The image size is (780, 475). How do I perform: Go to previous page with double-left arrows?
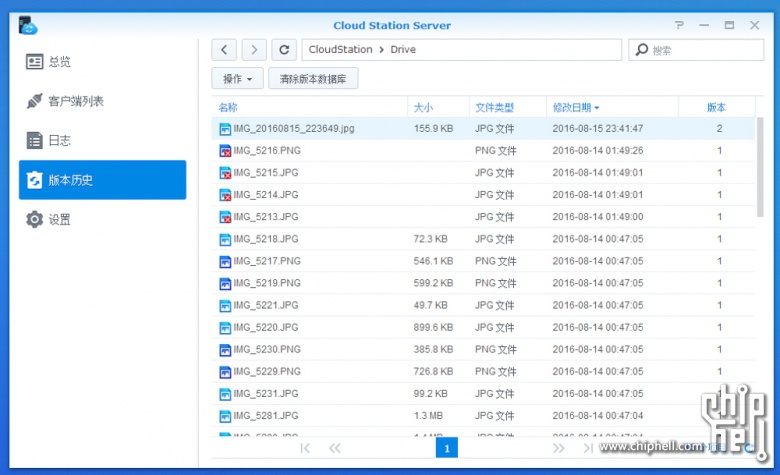[335, 448]
